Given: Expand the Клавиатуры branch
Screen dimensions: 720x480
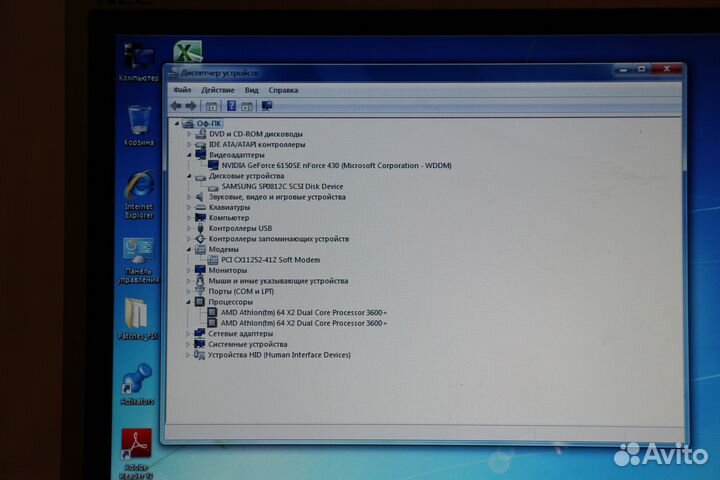Looking at the screenshot, I should (x=189, y=208).
